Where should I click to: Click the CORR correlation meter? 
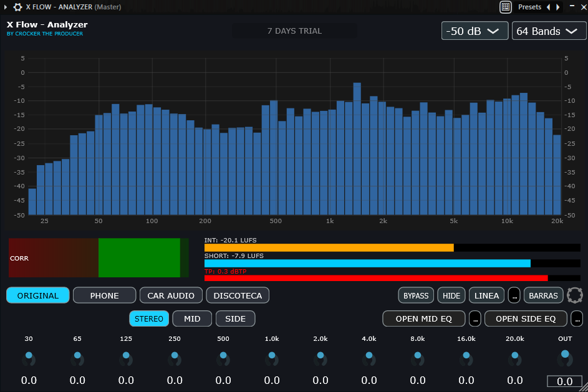click(99, 258)
